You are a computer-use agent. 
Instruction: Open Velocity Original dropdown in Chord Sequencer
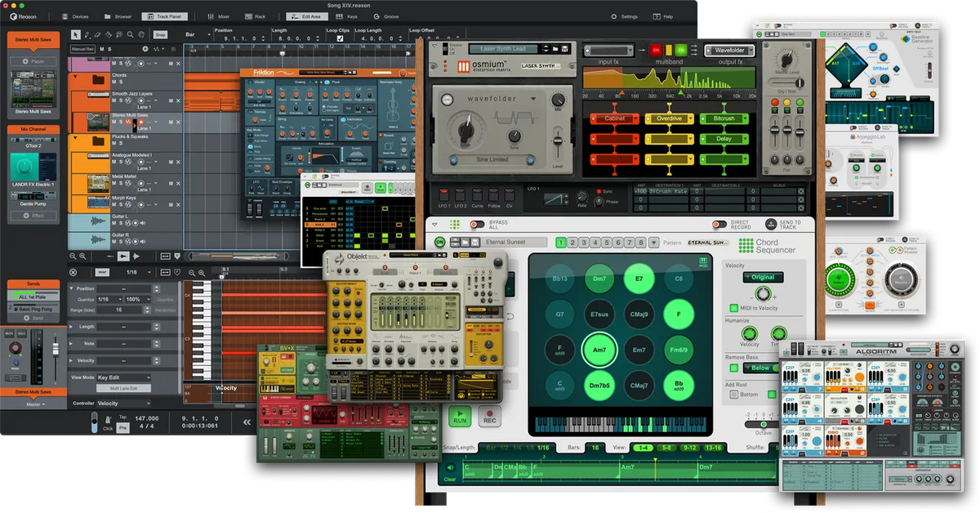(x=763, y=277)
